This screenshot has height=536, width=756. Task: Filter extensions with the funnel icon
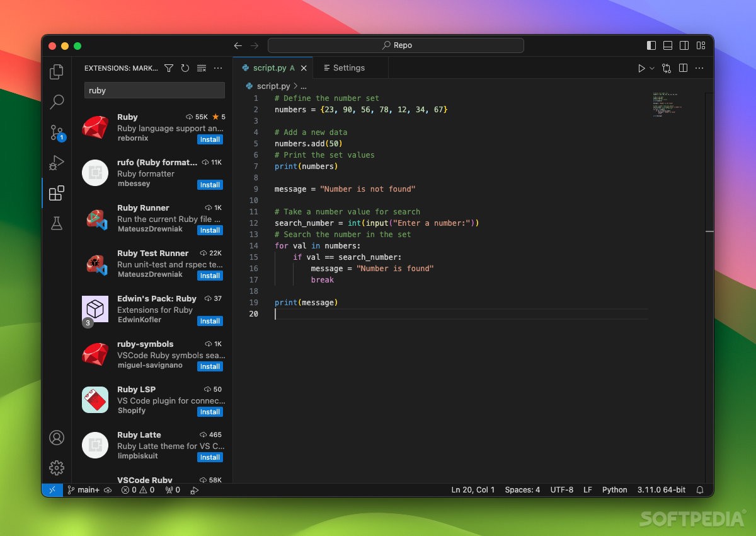click(x=169, y=68)
